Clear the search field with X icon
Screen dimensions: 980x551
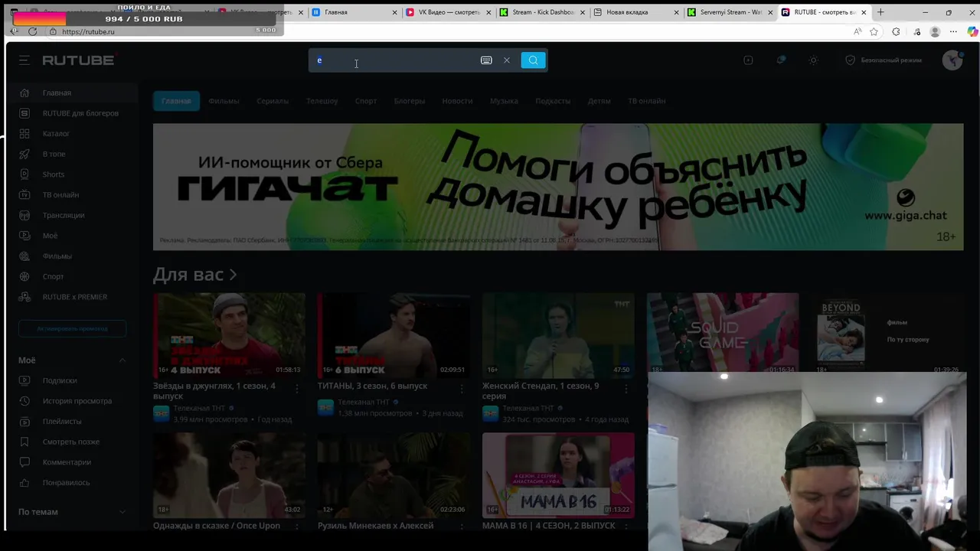[506, 60]
